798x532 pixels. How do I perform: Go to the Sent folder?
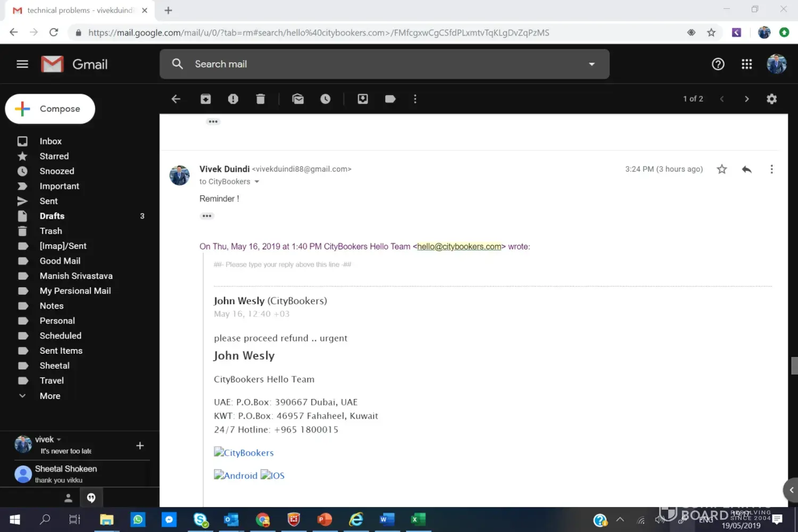tap(48, 201)
